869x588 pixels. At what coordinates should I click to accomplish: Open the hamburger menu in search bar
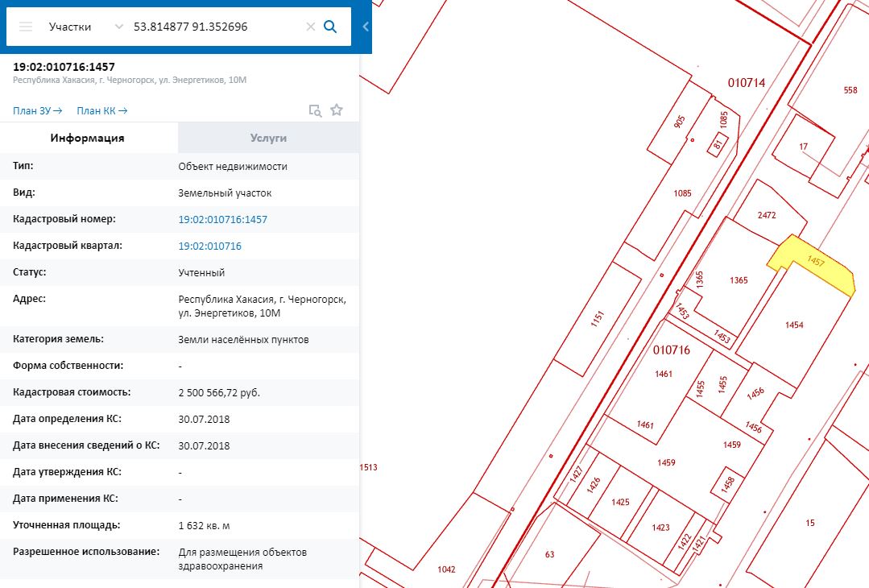click(x=26, y=27)
